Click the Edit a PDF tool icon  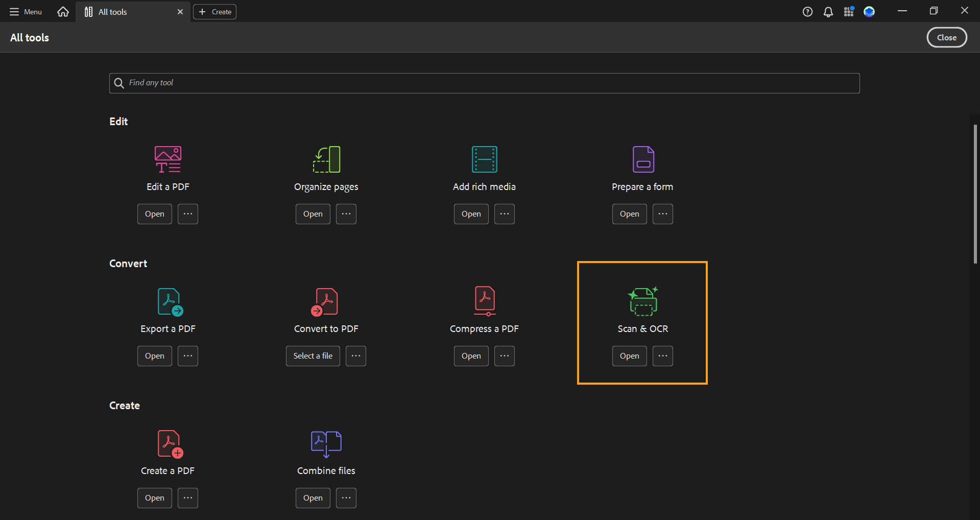click(x=168, y=159)
